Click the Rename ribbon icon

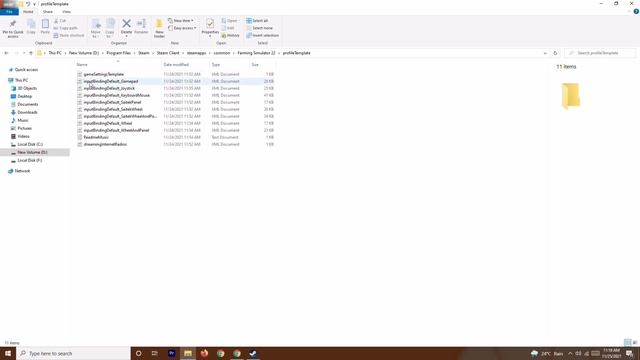click(141, 27)
